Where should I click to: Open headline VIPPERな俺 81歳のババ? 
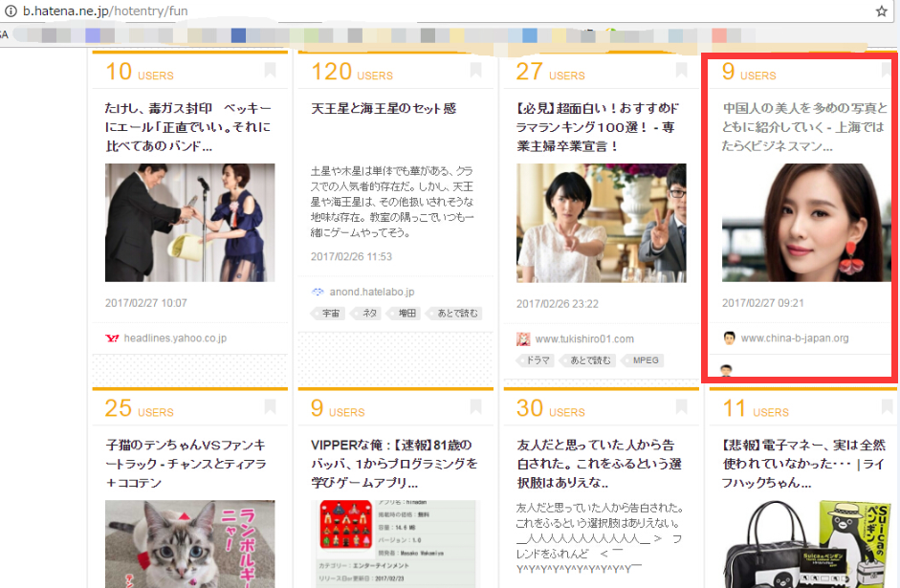[394, 464]
